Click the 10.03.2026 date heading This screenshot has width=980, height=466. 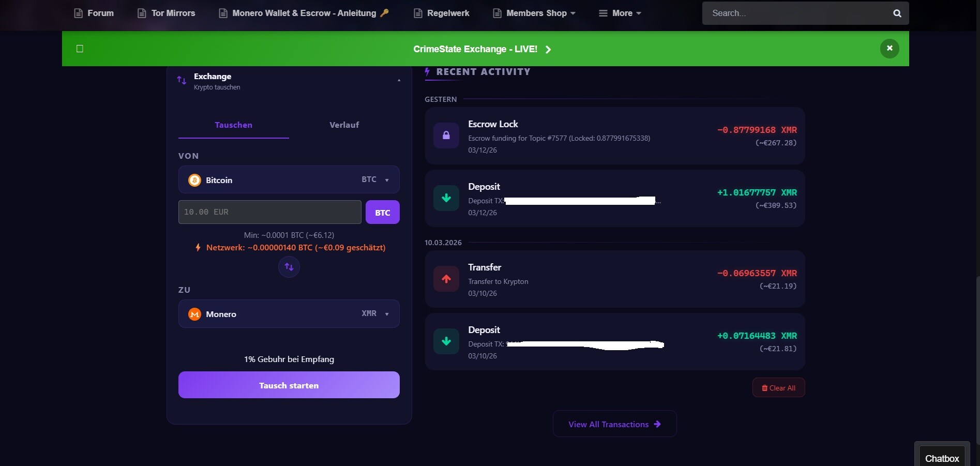tap(443, 243)
